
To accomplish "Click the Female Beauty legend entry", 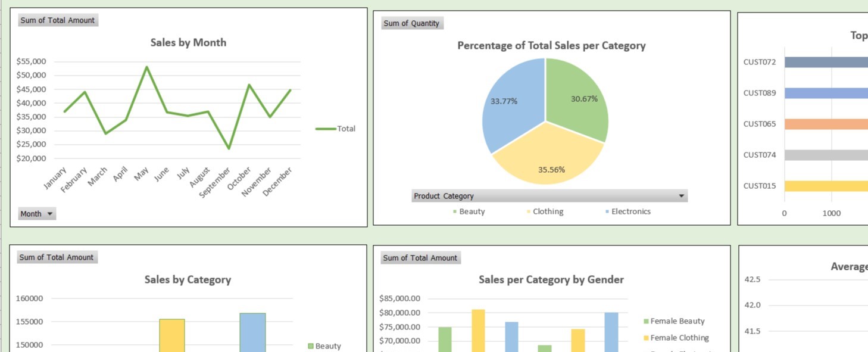I will click(x=675, y=321).
